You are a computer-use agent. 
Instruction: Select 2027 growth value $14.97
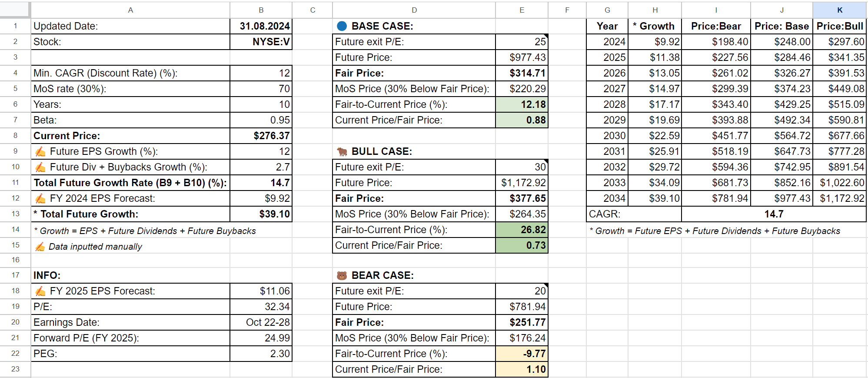click(x=655, y=89)
